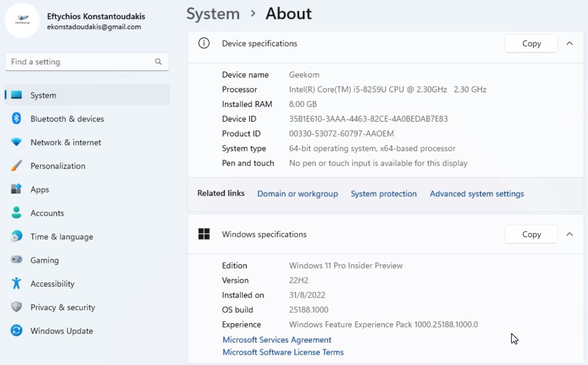This screenshot has width=588, height=365.
Task: Collapse the Windows specifications section
Action: pyautogui.click(x=569, y=234)
